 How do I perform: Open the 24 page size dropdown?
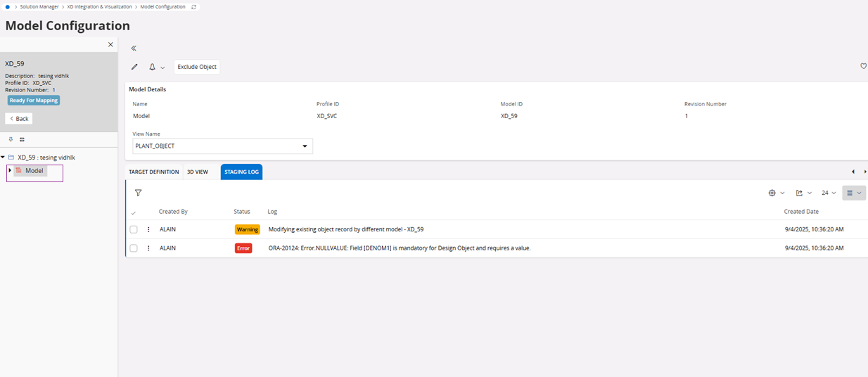829,193
